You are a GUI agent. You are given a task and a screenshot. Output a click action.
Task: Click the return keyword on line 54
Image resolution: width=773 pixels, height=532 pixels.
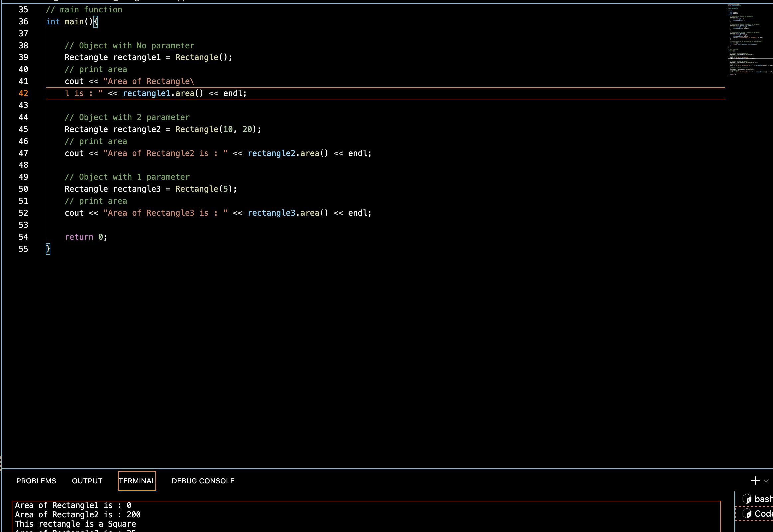pos(79,237)
